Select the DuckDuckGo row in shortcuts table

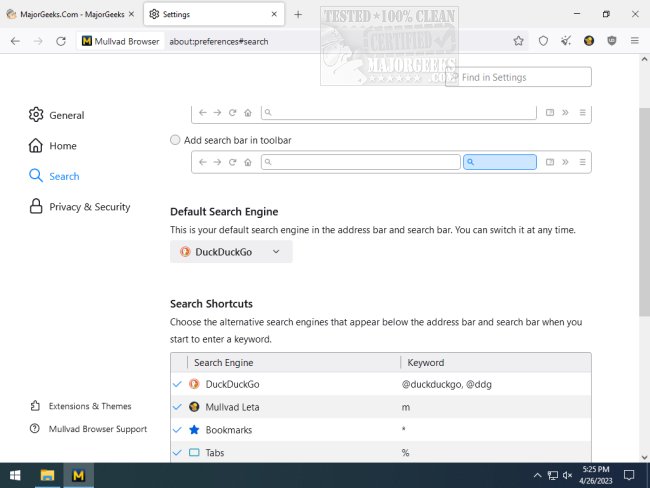(x=381, y=384)
